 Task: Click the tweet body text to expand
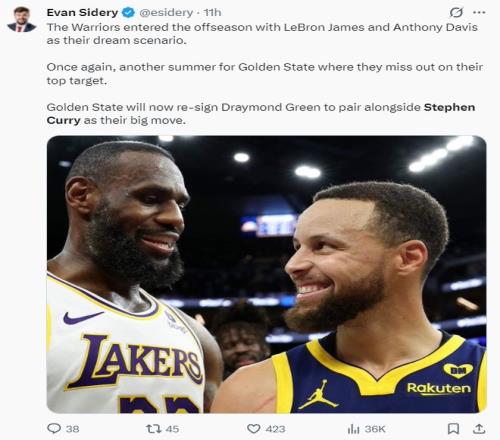(265, 73)
